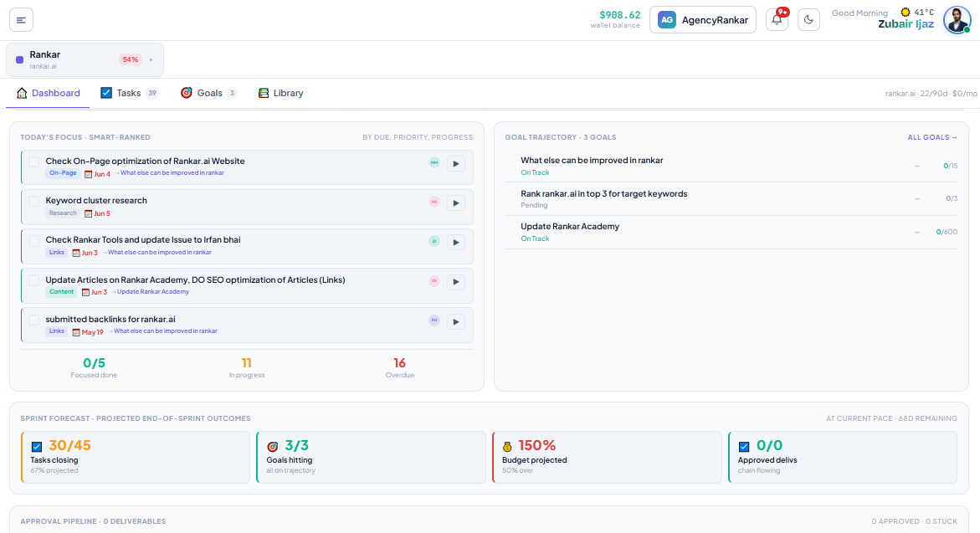Click the On-Page tag label
This screenshot has height=533, width=980.
[63, 173]
